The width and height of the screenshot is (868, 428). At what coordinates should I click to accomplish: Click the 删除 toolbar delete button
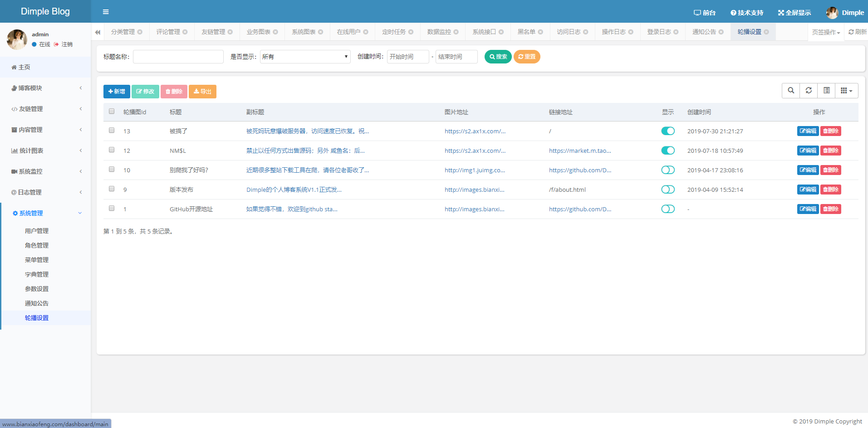point(174,92)
